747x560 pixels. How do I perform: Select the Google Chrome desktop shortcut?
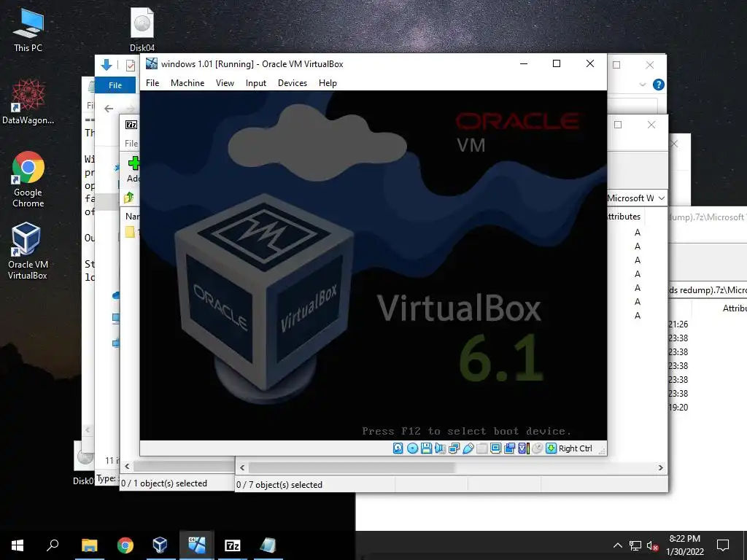pyautogui.click(x=28, y=179)
